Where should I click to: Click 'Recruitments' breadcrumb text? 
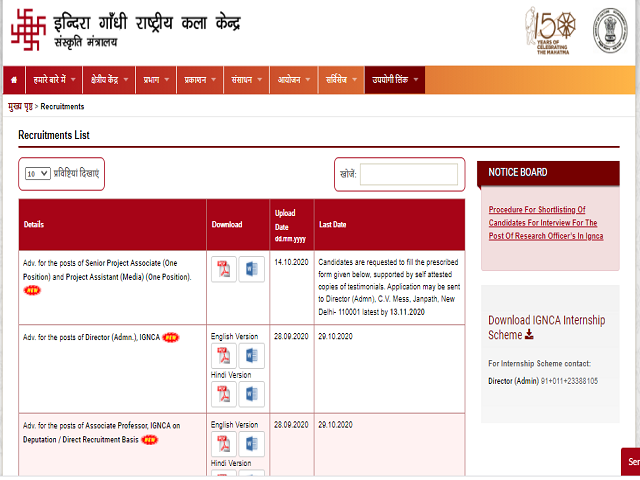tap(62, 107)
